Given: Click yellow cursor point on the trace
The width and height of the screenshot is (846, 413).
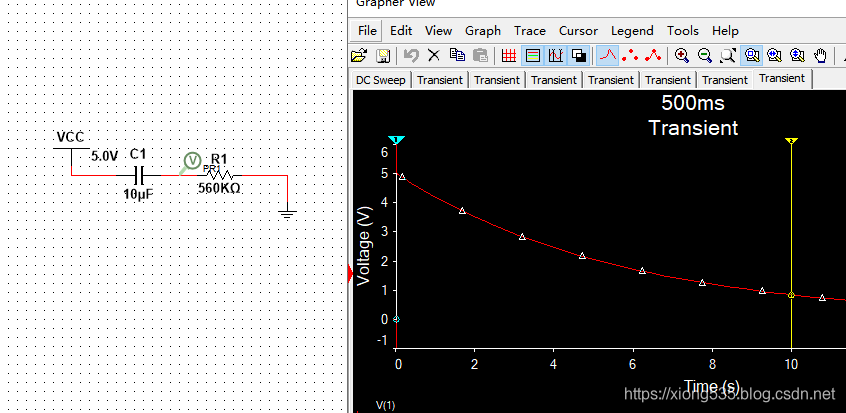Looking at the screenshot, I should (x=791, y=295).
